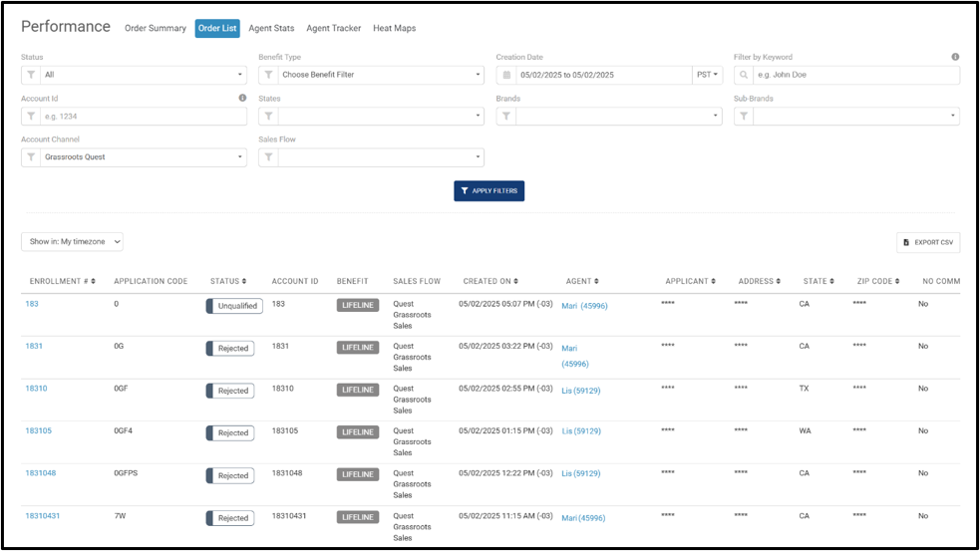Image resolution: width=980 pixels, height=551 pixels.
Task: Click Rejected status badge in row 1831
Action: point(230,349)
